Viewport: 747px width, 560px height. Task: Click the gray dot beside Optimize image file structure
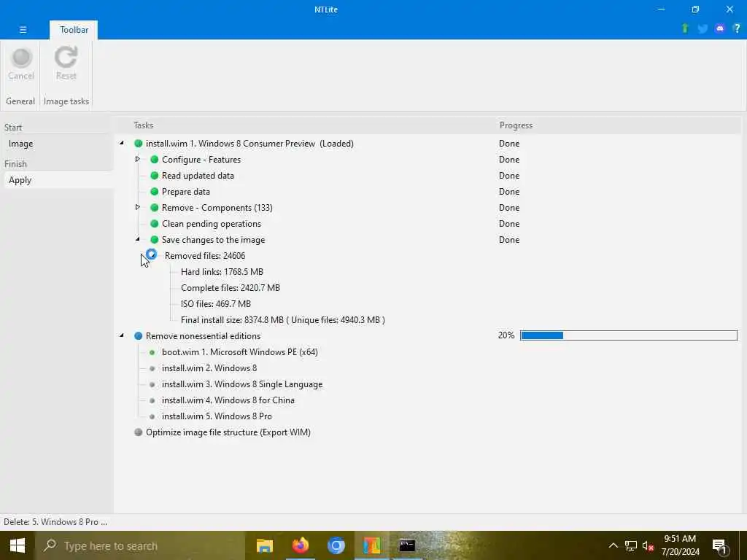138,432
